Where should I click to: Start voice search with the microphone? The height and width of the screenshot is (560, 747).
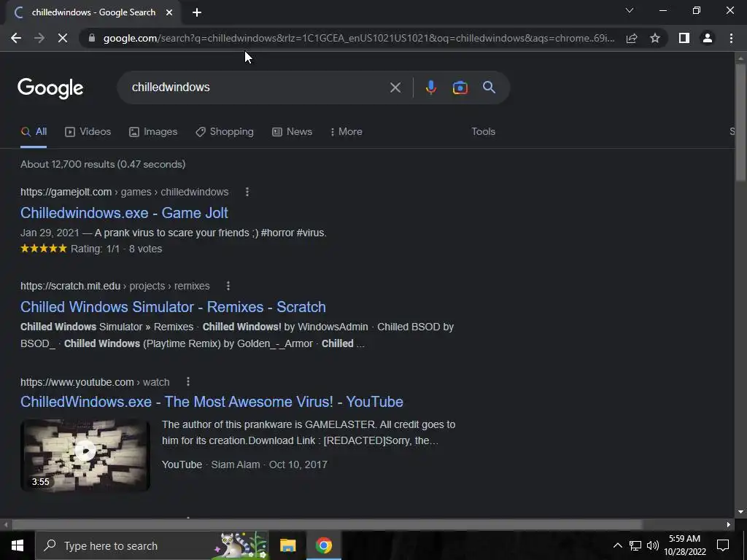[x=430, y=87]
